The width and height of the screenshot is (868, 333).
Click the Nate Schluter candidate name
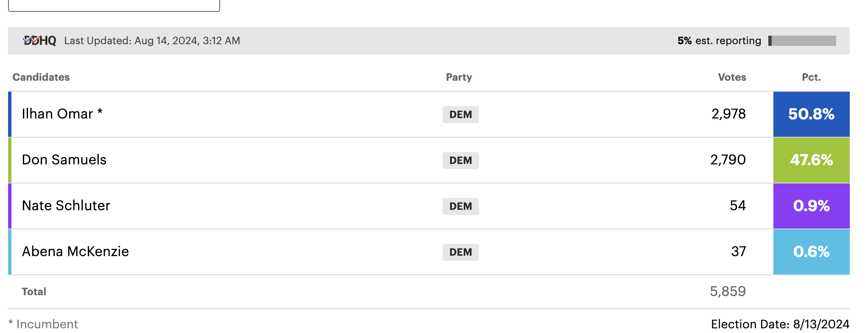pyautogui.click(x=66, y=206)
